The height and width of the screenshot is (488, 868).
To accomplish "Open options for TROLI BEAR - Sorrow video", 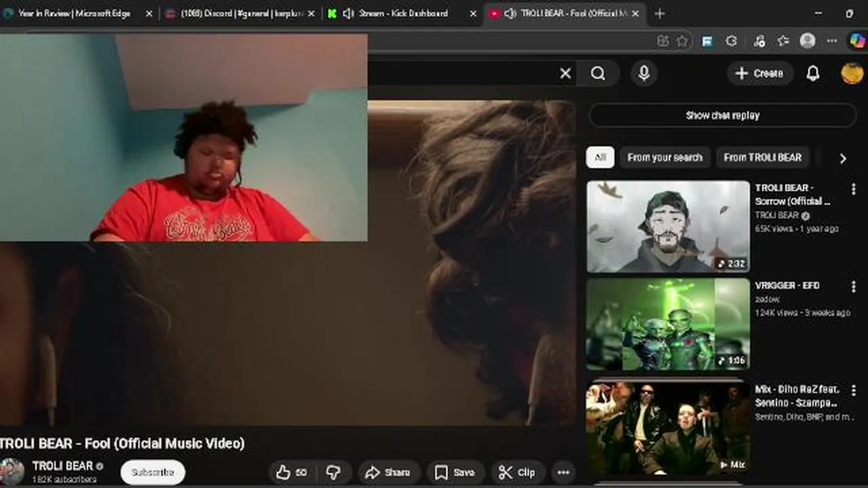I will pyautogui.click(x=853, y=189).
